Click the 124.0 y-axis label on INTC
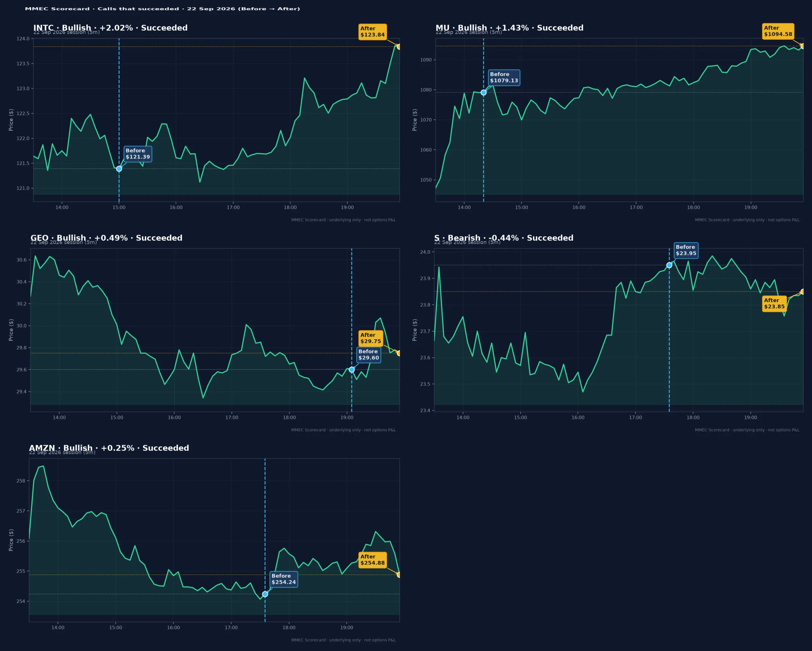Screen dimensions: 812x651 [23, 39]
